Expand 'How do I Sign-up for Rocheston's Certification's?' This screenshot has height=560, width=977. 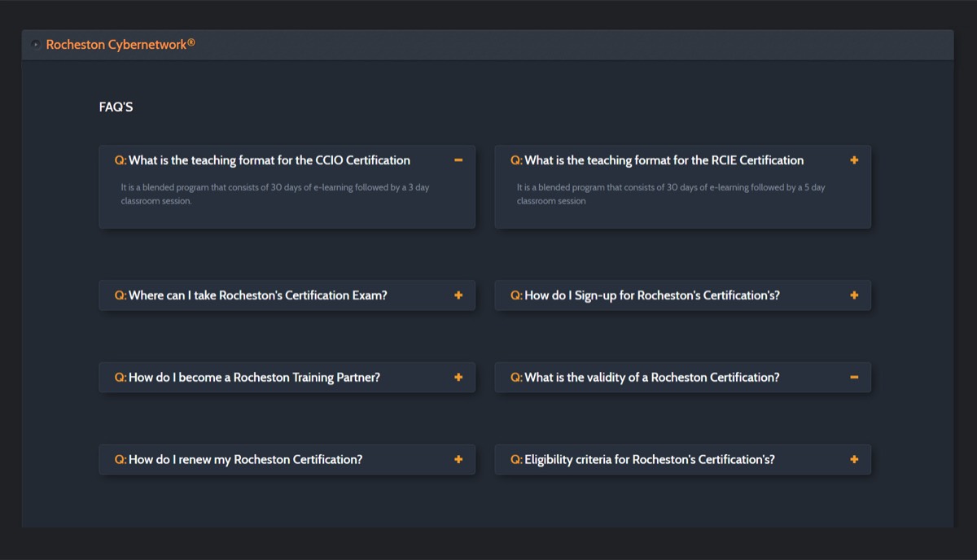click(x=683, y=295)
